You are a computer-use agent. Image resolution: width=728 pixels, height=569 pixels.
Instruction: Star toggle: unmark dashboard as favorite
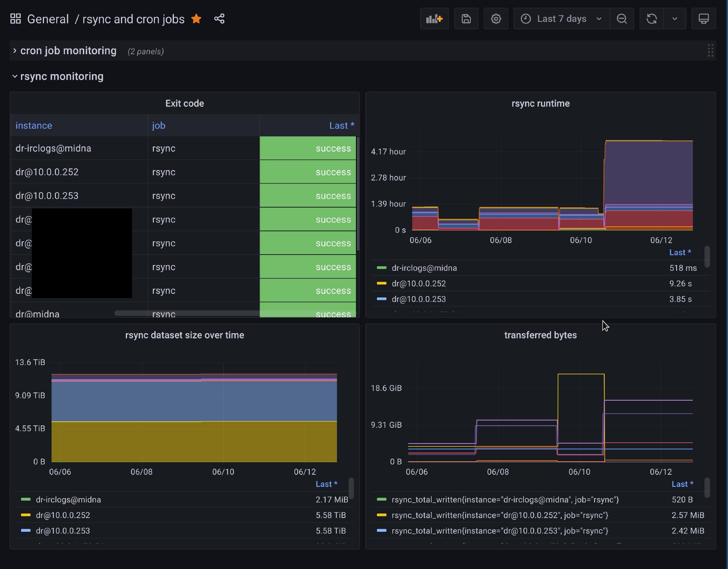[197, 19]
